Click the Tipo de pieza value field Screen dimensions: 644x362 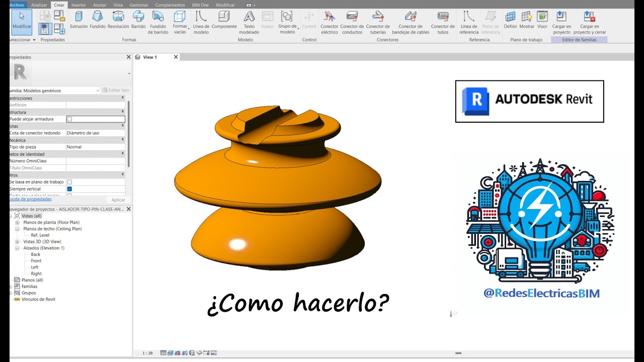pyautogui.click(x=96, y=147)
